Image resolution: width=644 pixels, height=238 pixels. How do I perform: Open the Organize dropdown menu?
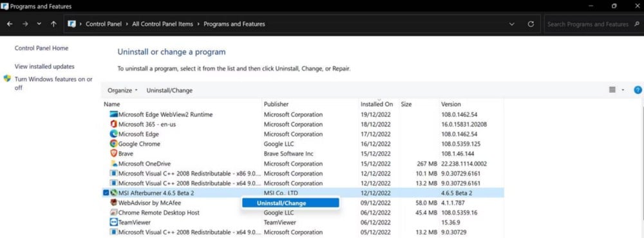(x=123, y=90)
